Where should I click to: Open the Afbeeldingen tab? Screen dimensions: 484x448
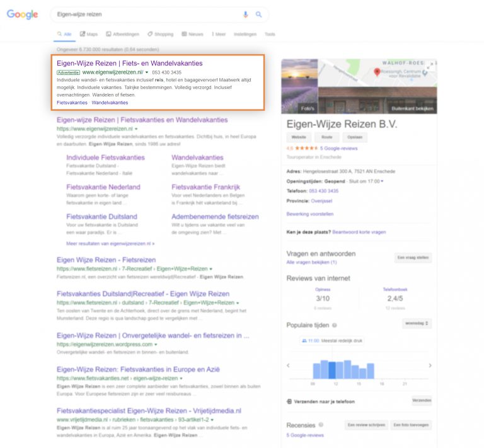122,34
